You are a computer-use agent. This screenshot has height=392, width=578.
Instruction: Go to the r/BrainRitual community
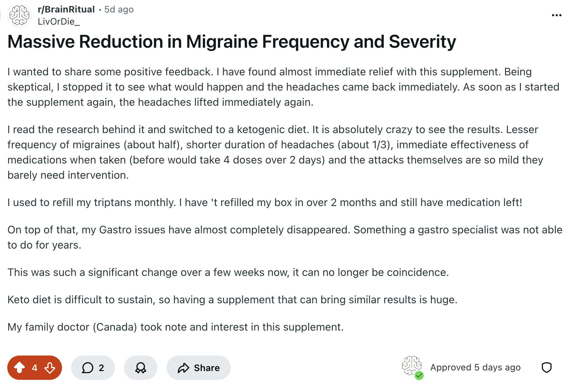click(66, 9)
